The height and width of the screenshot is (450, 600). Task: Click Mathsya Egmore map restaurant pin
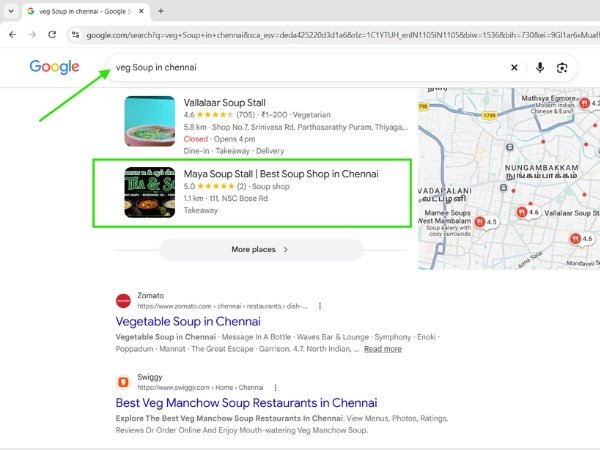click(x=584, y=103)
